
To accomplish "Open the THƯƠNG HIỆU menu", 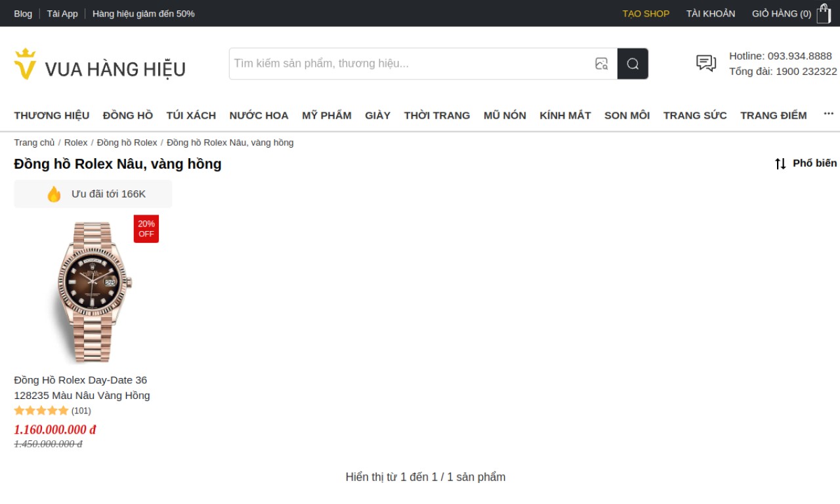I will tap(52, 115).
